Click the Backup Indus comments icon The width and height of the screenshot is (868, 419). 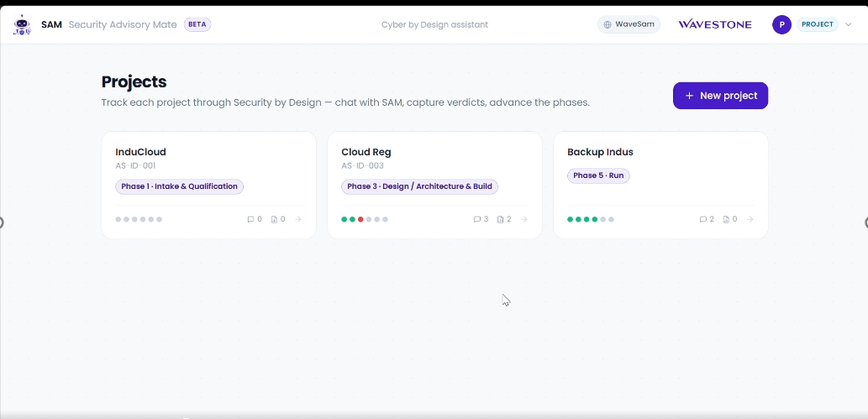pos(703,219)
